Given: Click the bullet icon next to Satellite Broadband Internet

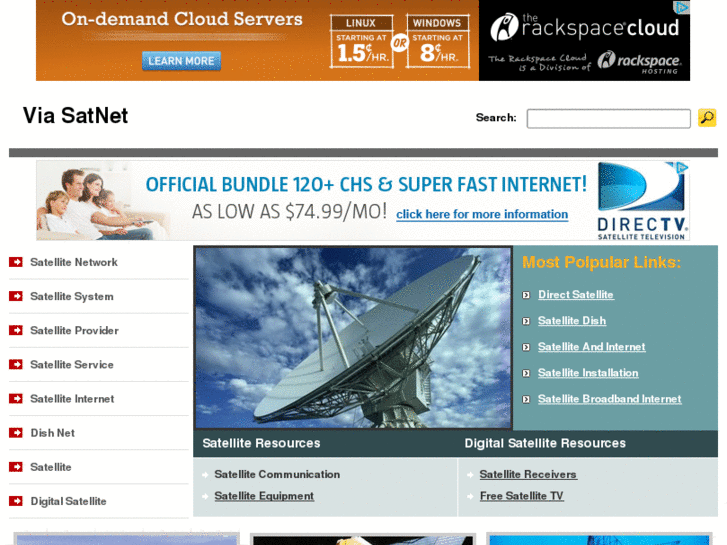Looking at the screenshot, I should 526,399.
